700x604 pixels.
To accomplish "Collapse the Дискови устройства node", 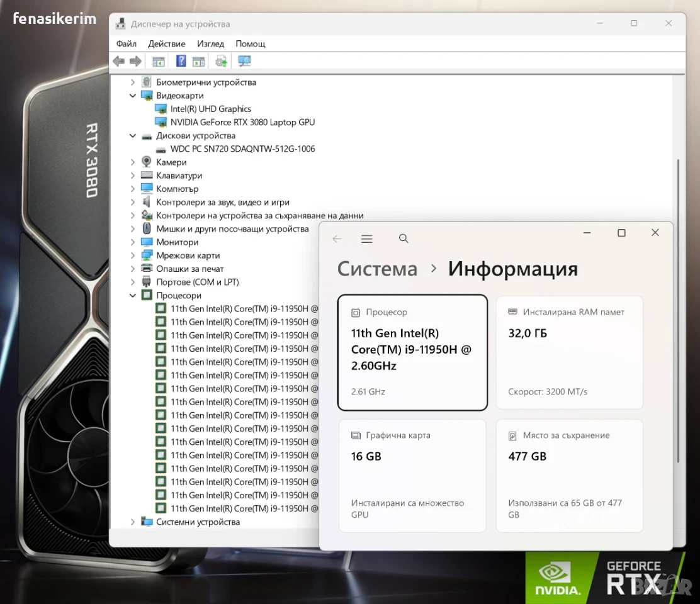I will [133, 136].
